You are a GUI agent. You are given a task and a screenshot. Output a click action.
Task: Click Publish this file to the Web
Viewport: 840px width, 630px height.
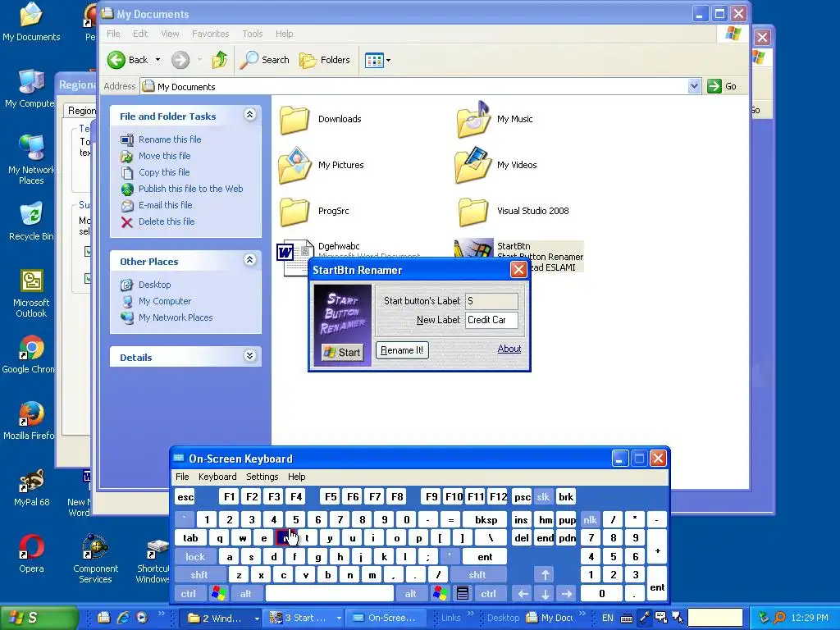190,189
